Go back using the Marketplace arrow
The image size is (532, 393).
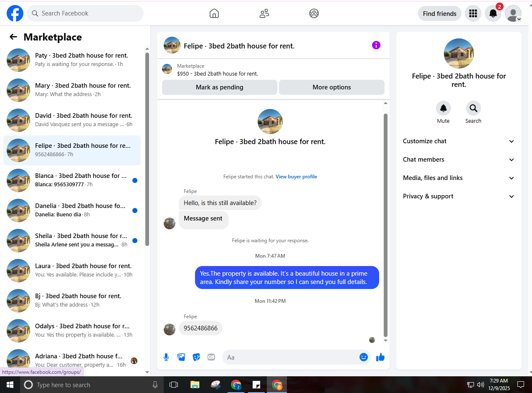click(13, 37)
